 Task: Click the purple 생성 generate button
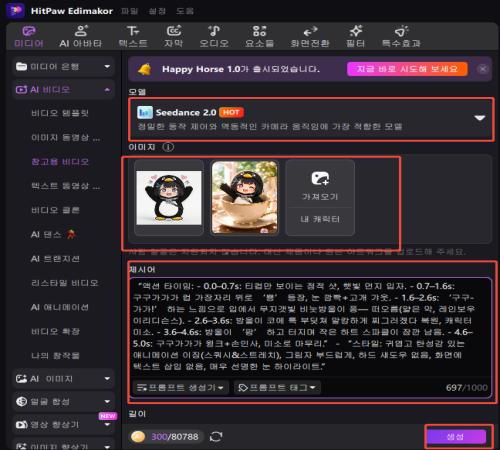coord(456,436)
